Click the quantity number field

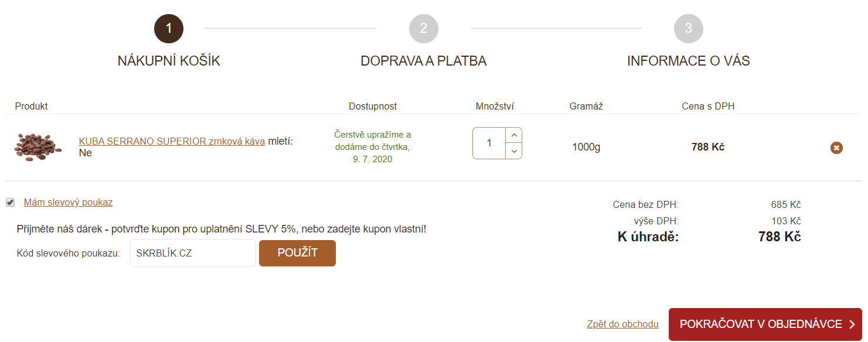(x=489, y=143)
